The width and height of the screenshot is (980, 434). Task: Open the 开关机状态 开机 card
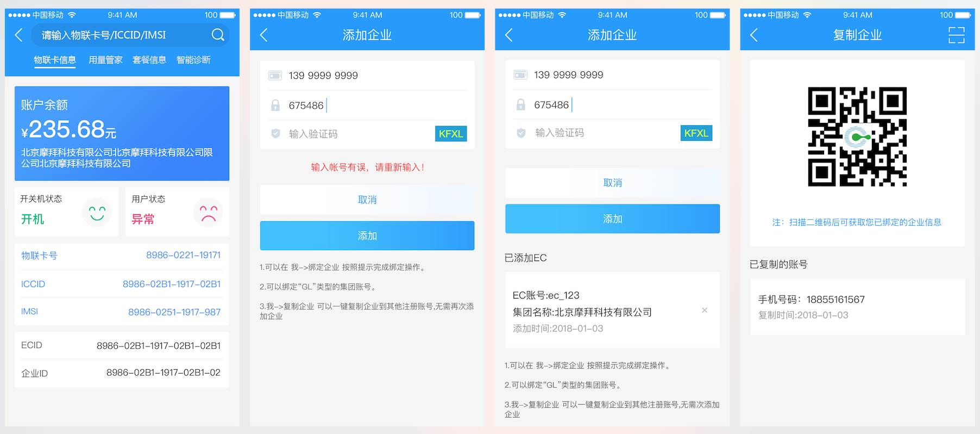66,212
